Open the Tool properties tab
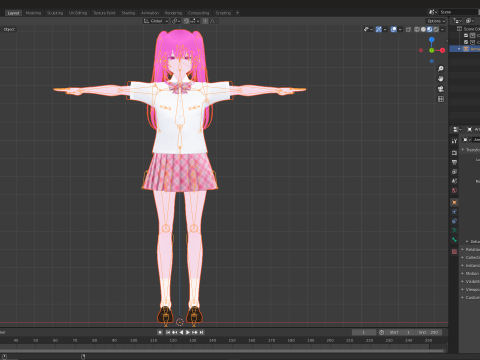480x360 pixels. pyautogui.click(x=454, y=141)
